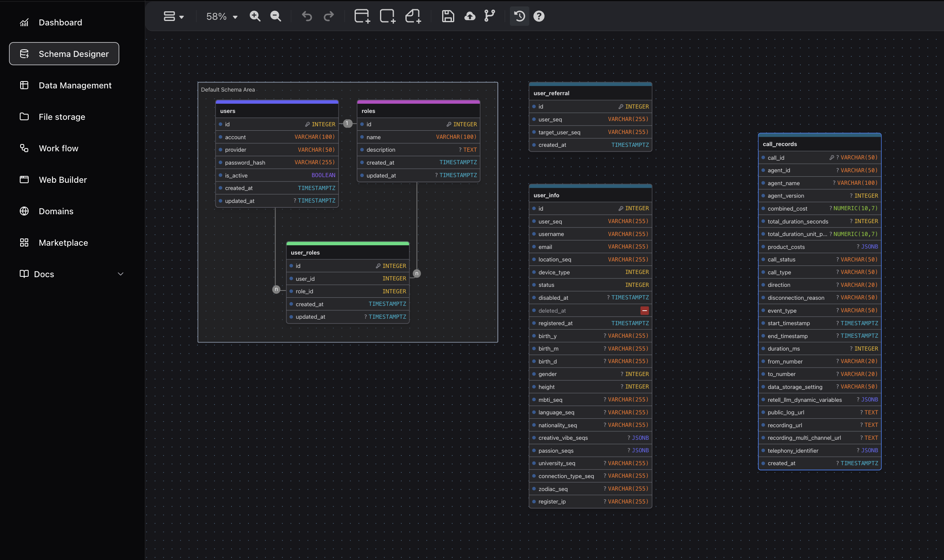Click the add table icon
Image resolution: width=944 pixels, height=560 pixels.
(362, 16)
